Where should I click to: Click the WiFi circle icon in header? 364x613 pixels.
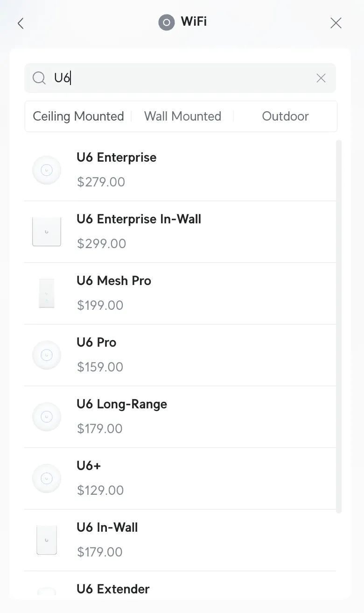(166, 22)
